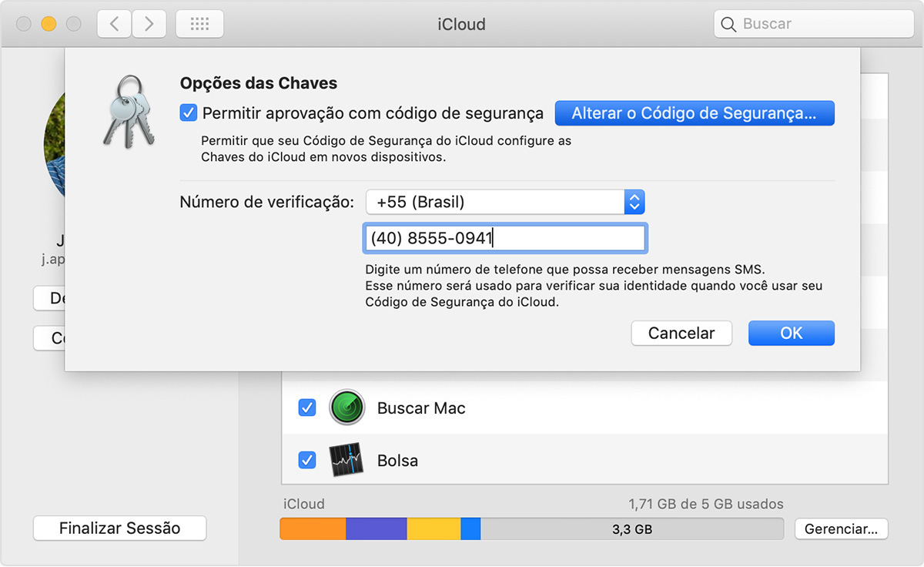Click the Finalizar Sessão button
This screenshot has width=924, height=567.
pyautogui.click(x=119, y=528)
